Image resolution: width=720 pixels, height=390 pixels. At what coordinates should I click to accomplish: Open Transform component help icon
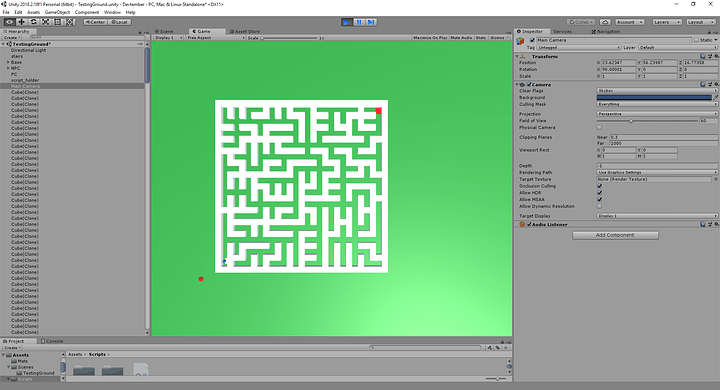[703, 56]
